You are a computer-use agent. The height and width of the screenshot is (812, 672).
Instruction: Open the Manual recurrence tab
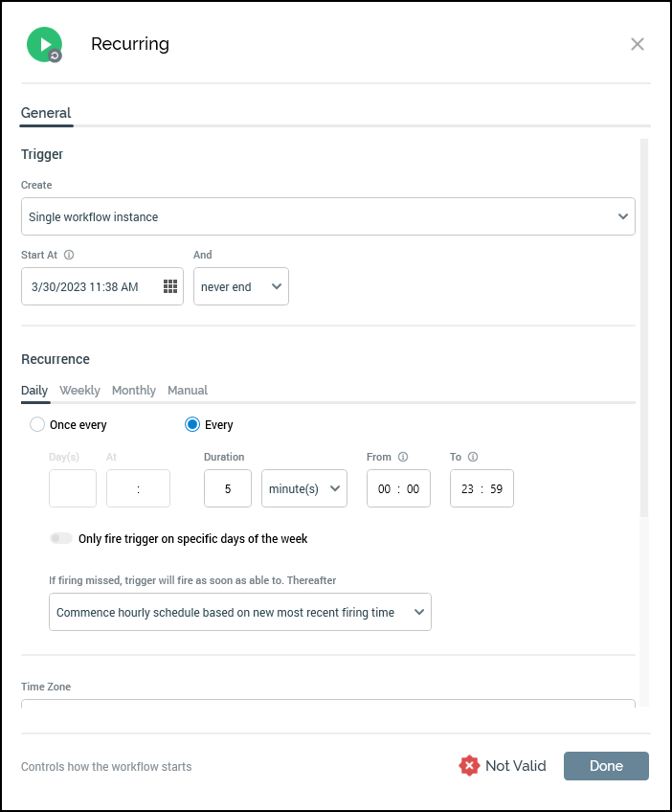pos(187,390)
